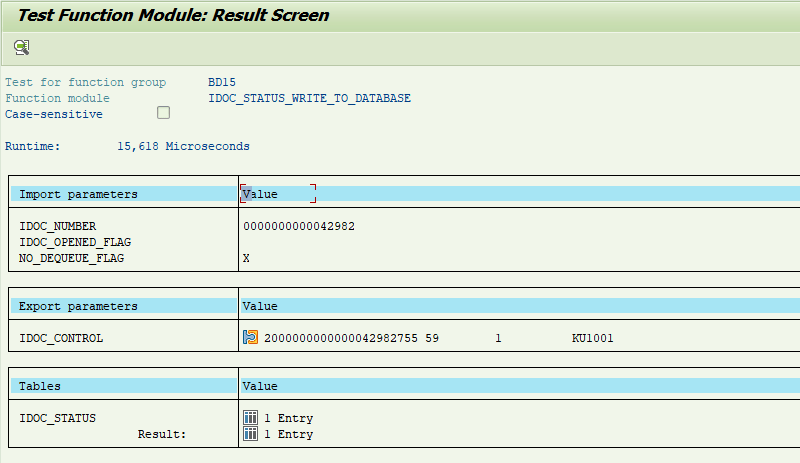Click the Display output list toolbar icon
The image size is (800, 463).
pyautogui.click(x=21, y=47)
